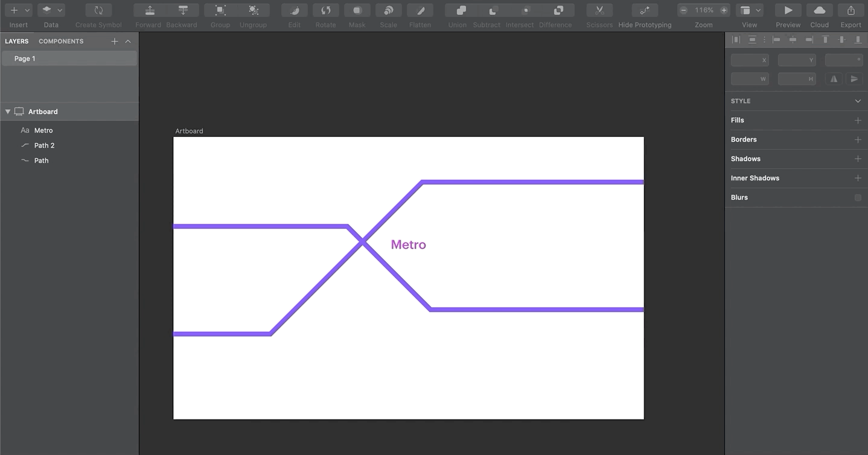868x455 pixels.
Task: Open Sketch Cloud from the toolbar
Action: click(x=819, y=10)
